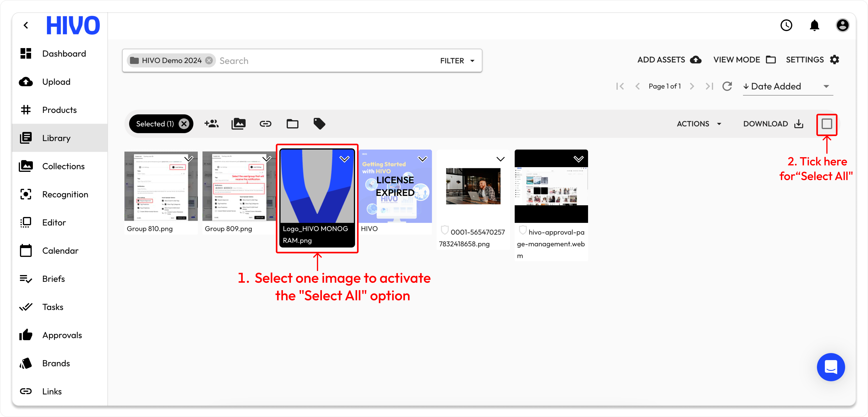Open the ACTIONS dropdown menu
Screen dimensions: 868x417
pyautogui.click(x=699, y=124)
